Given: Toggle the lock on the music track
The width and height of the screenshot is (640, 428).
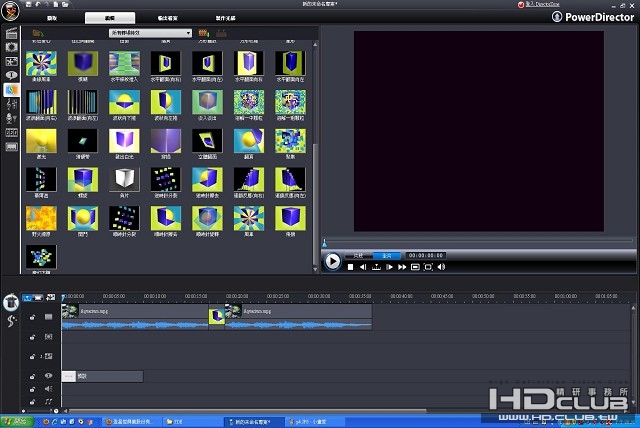Looking at the screenshot, I should pos(32,402).
